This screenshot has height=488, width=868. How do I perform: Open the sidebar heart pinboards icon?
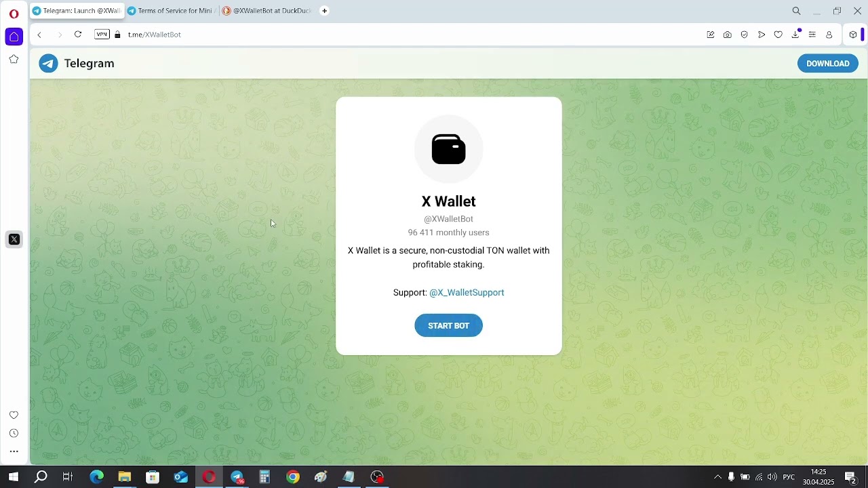tap(14, 415)
